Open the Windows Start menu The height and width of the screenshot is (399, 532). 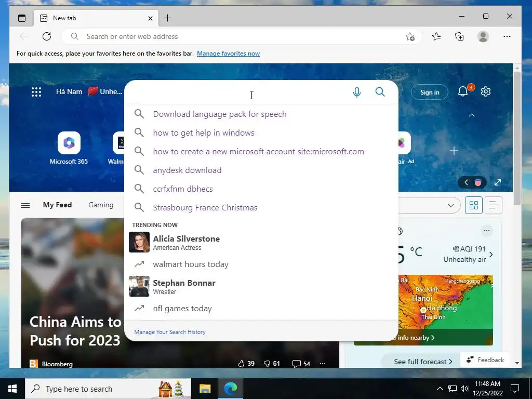pyautogui.click(x=12, y=389)
